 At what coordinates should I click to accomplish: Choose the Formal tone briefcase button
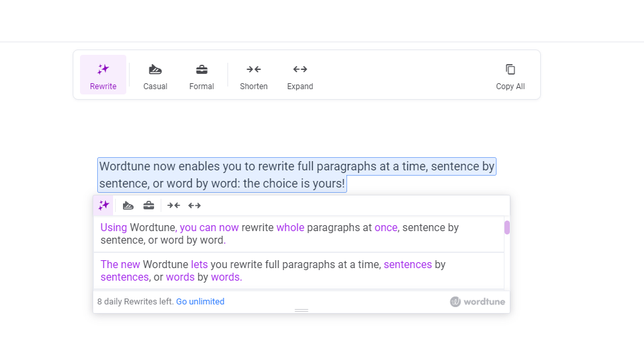coord(202,77)
